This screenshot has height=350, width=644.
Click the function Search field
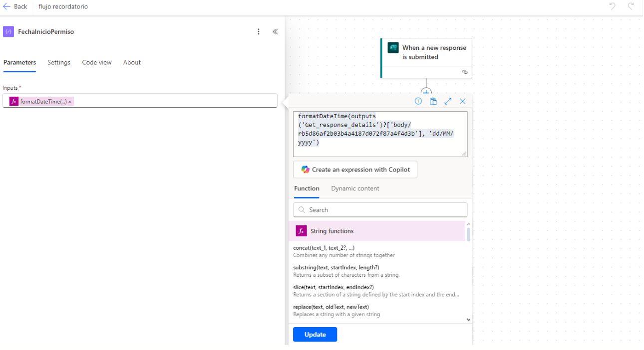tap(380, 210)
